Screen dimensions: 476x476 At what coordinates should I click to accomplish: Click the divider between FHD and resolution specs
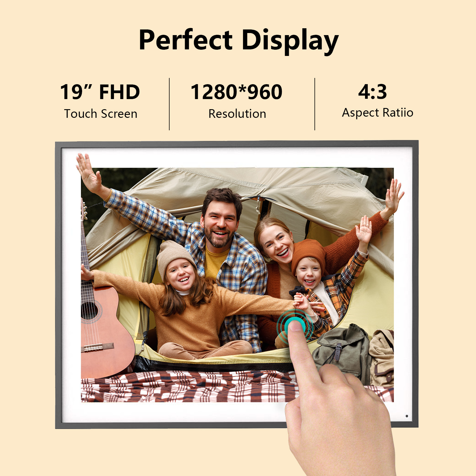169,104
